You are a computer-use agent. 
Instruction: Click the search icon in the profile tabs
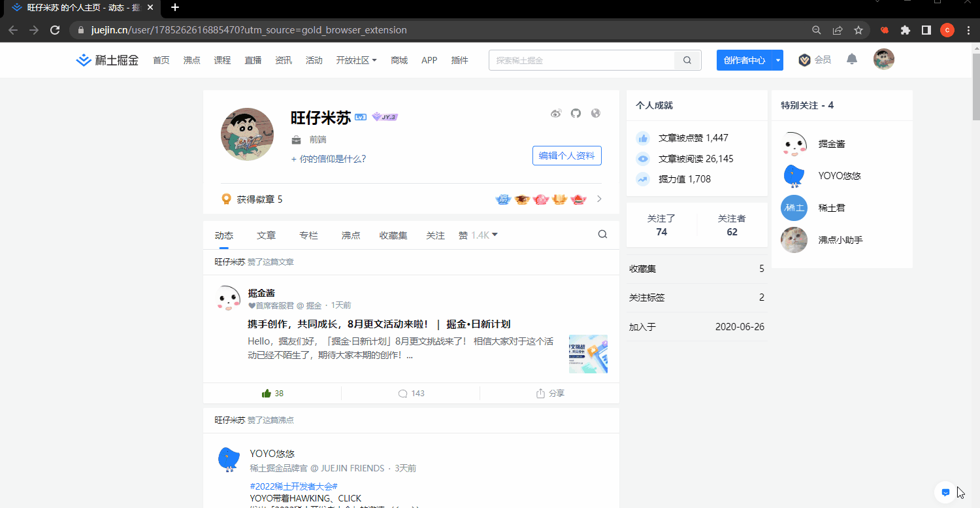(x=602, y=235)
